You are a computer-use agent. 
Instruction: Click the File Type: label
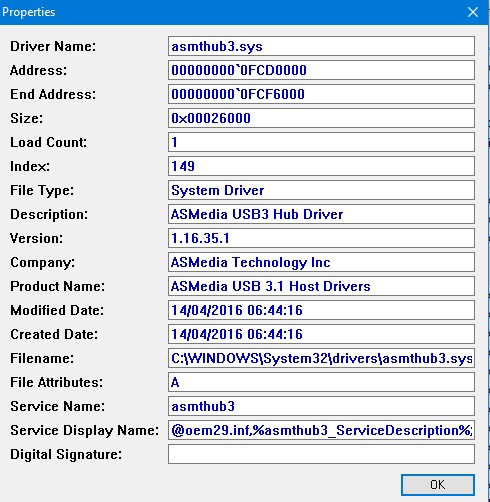pos(42,191)
